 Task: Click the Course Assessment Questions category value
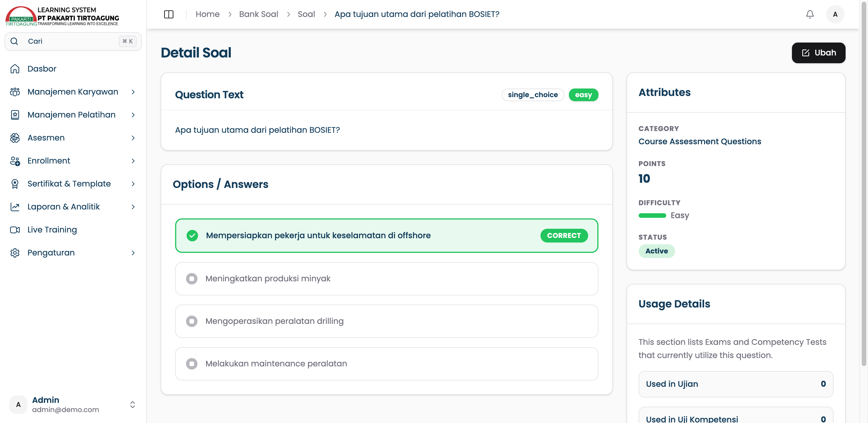click(x=700, y=141)
